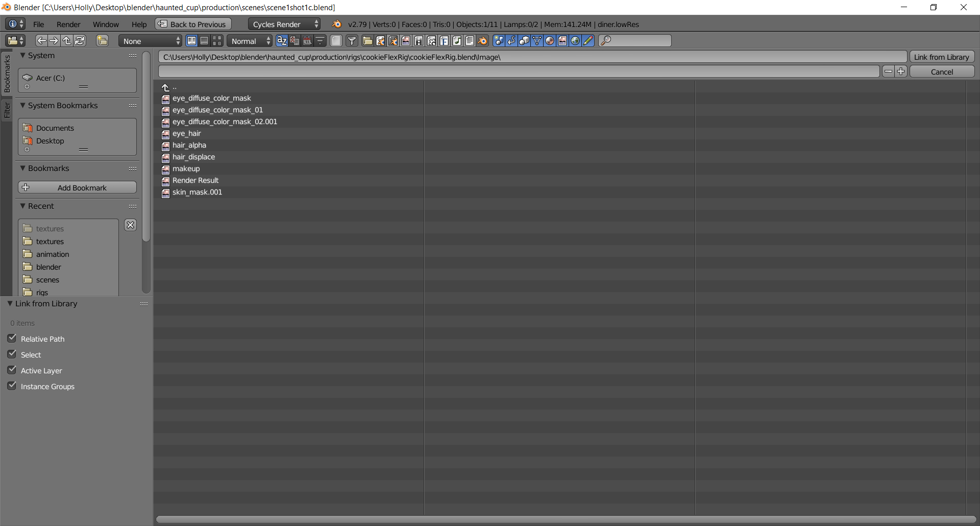This screenshot has width=980, height=526.
Task: Toggle the World datablock filter
Action: point(575,40)
